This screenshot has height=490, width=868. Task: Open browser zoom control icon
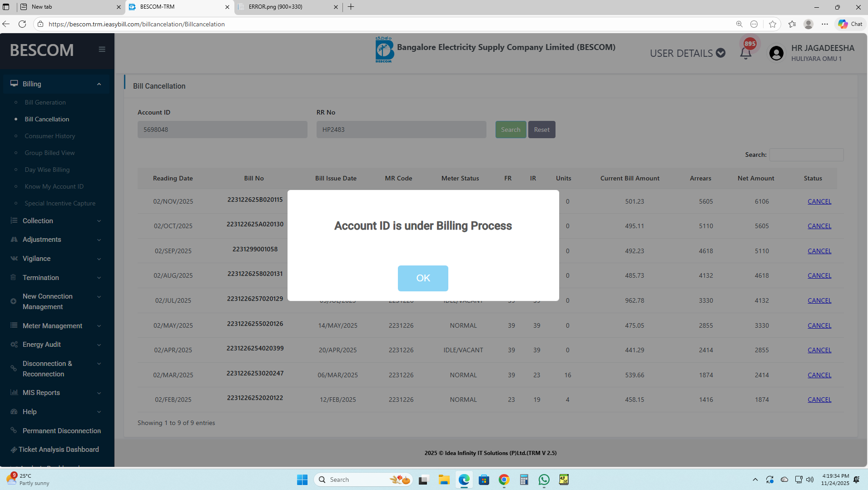(x=739, y=24)
